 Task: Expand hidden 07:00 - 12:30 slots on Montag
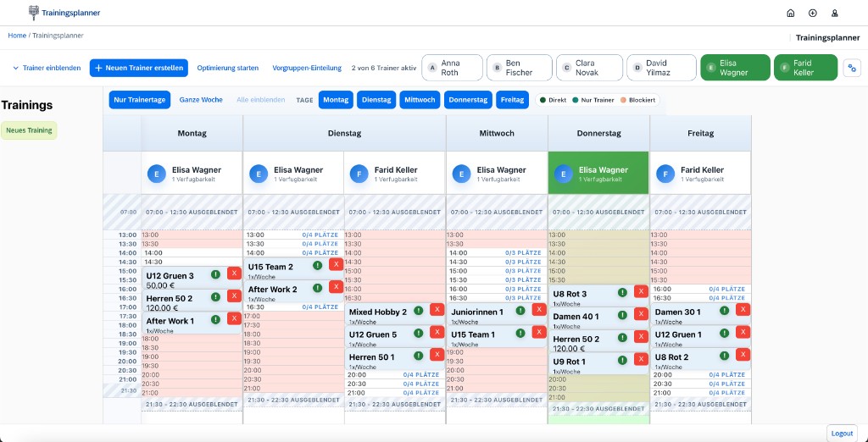point(192,212)
